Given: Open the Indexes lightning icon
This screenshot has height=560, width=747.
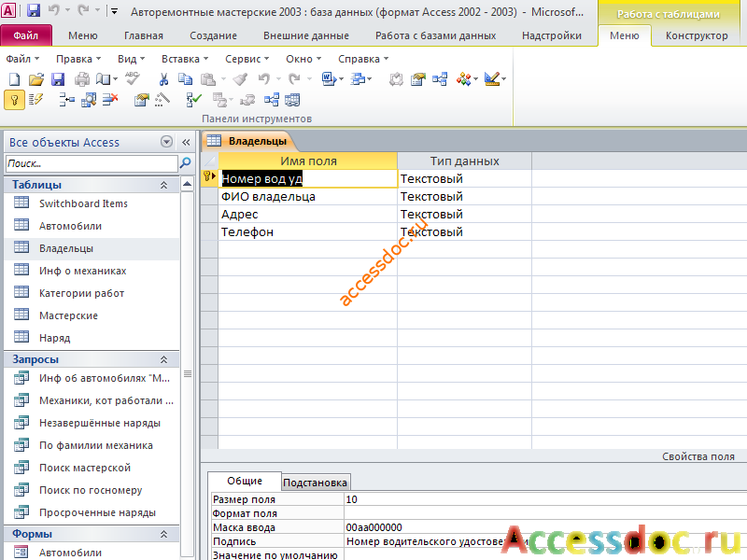Looking at the screenshot, I should [x=35, y=100].
